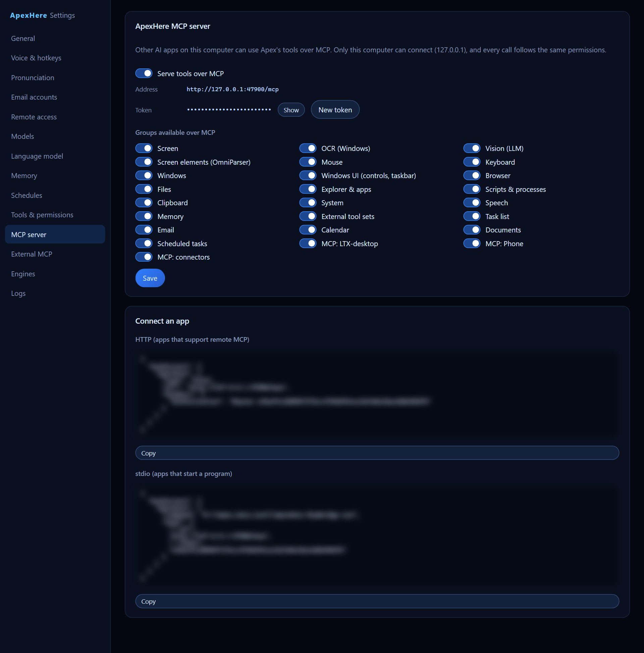Copy the stdio connection config
644x653 pixels.
pos(377,602)
